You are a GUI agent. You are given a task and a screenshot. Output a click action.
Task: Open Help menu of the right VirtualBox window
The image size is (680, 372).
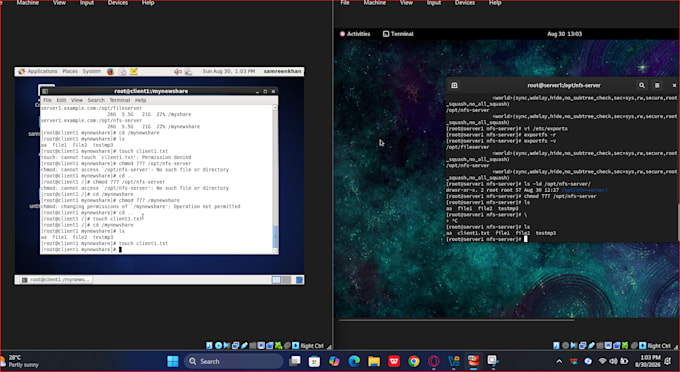tap(495, 3)
